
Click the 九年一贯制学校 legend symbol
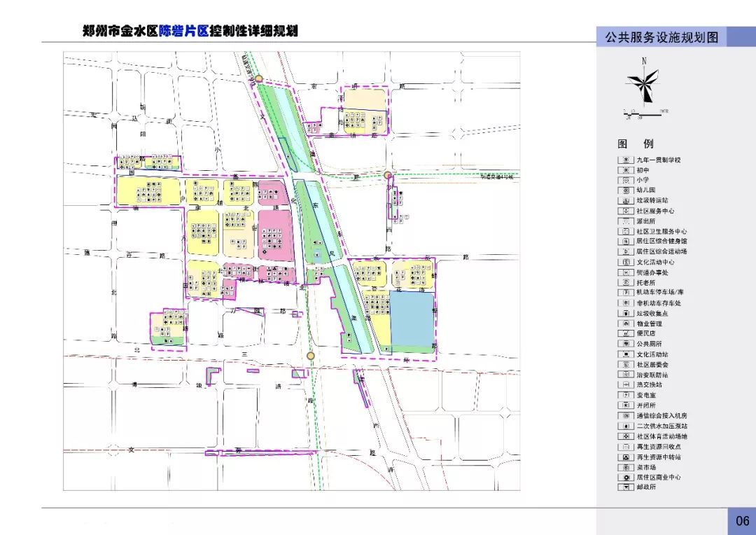pos(626,160)
